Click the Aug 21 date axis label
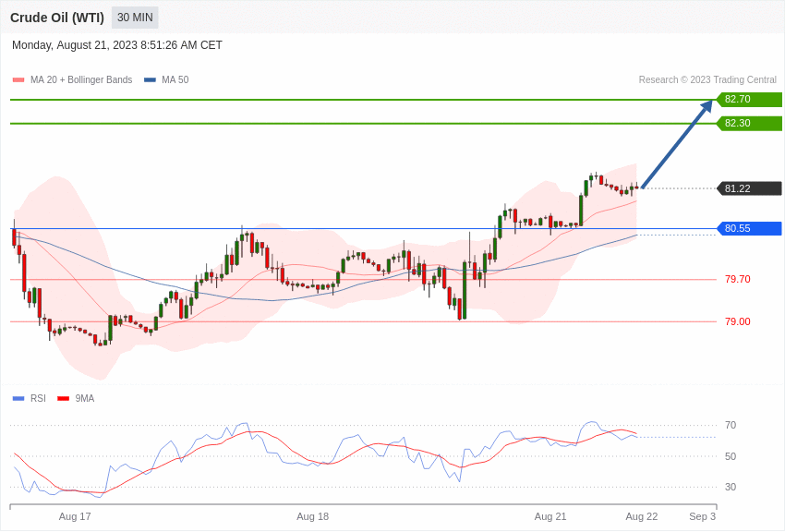785x532 pixels. [x=550, y=516]
